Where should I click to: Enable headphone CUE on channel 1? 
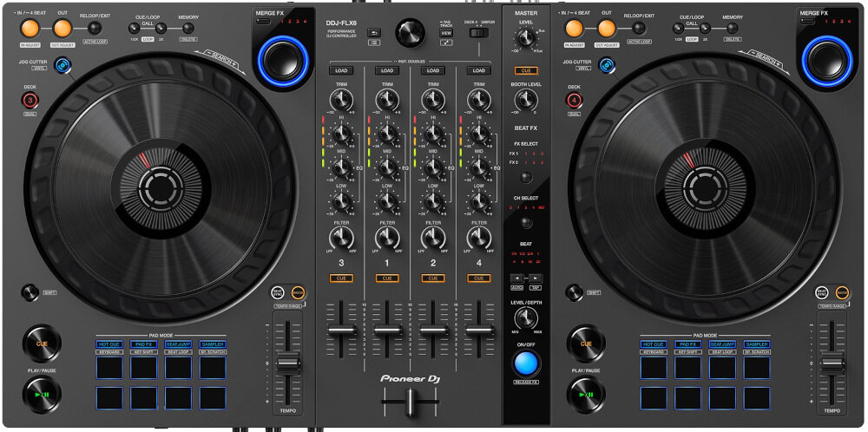387,278
